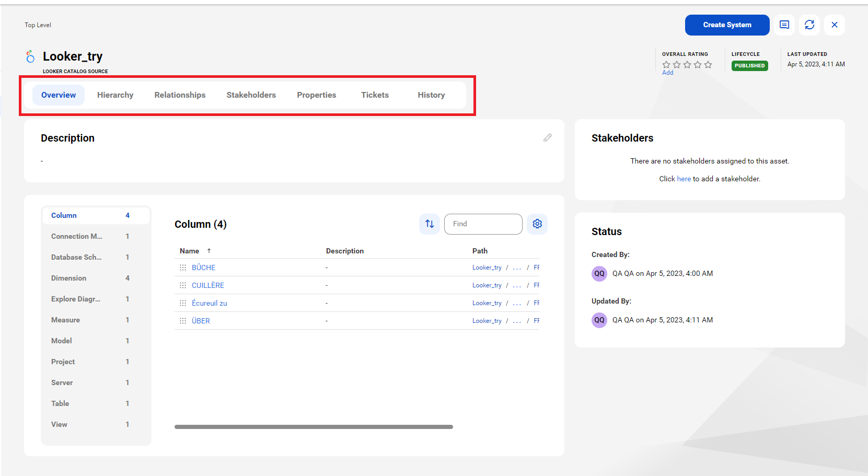
Task: Select Column in asset type list
Action: pos(96,216)
